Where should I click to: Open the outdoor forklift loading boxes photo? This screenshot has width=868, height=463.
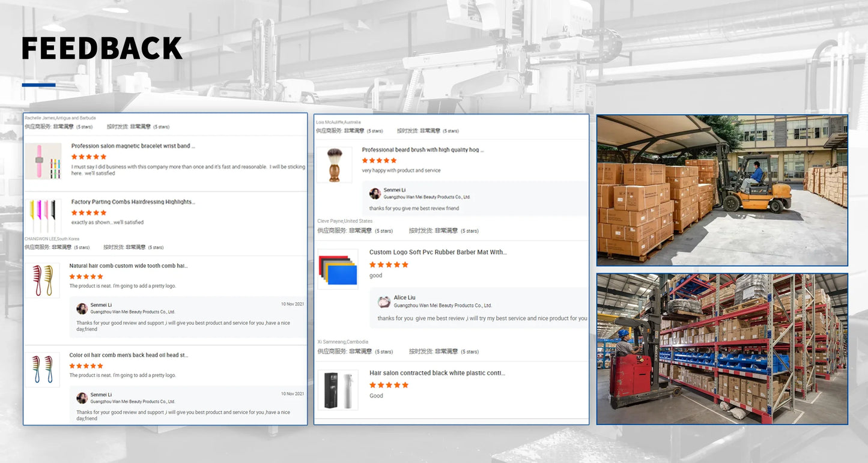[721, 190]
